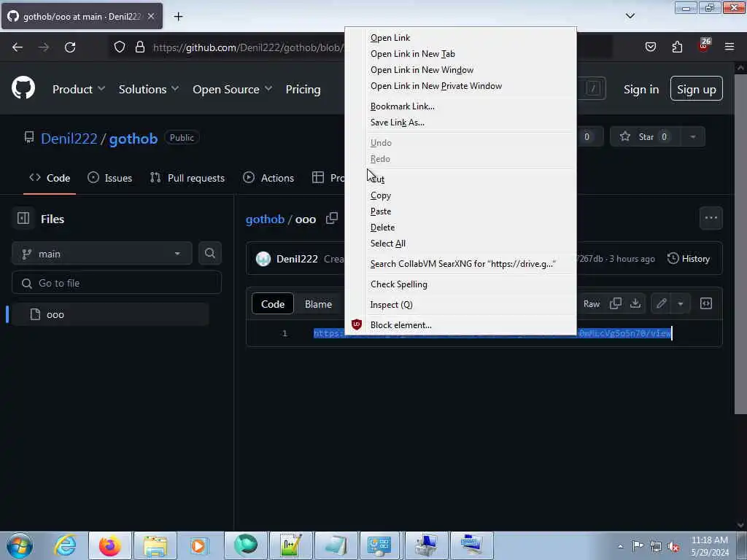Expand the edit options dropdown arrow
Image resolution: width=747 pixels, height=560 pixels.
click(681, 303)
